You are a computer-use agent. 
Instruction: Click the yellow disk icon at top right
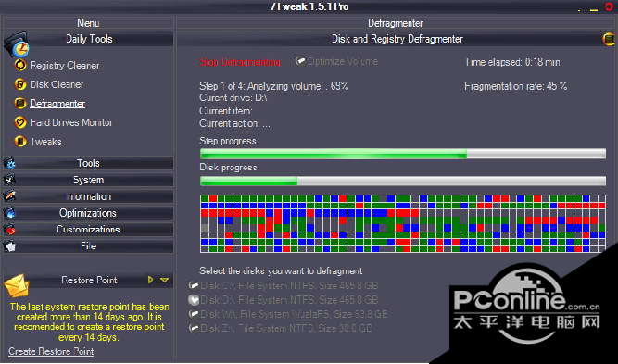click(x=609, y=39)
